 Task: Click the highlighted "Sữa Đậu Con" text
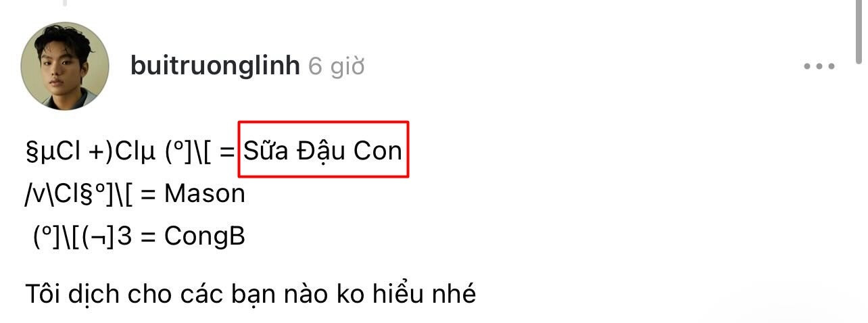coord(323,151)
